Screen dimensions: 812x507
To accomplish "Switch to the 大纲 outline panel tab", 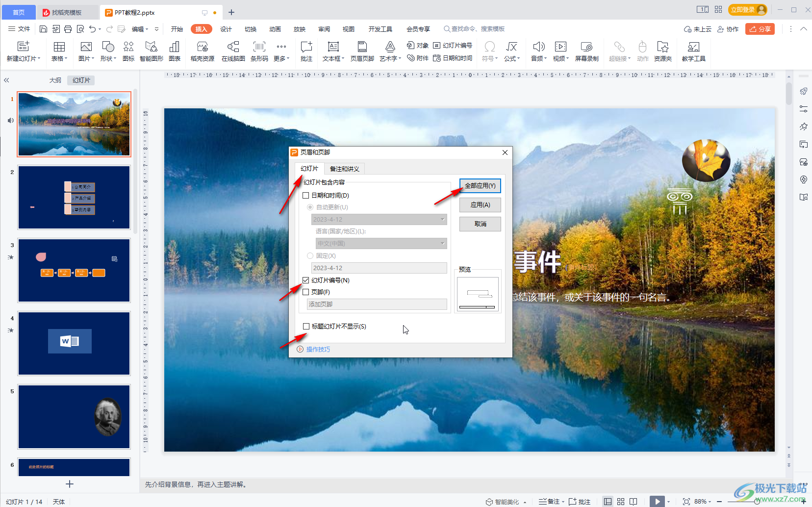I will pos(55,80).
